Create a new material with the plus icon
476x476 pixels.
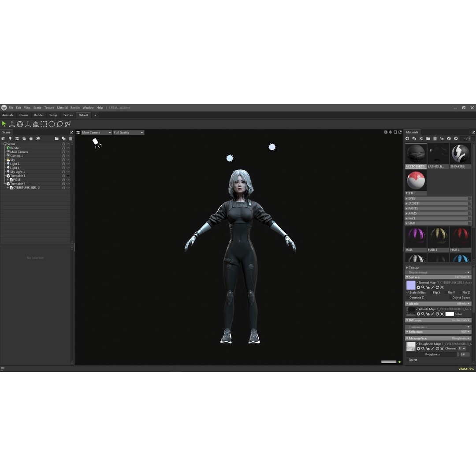(407, 138)
